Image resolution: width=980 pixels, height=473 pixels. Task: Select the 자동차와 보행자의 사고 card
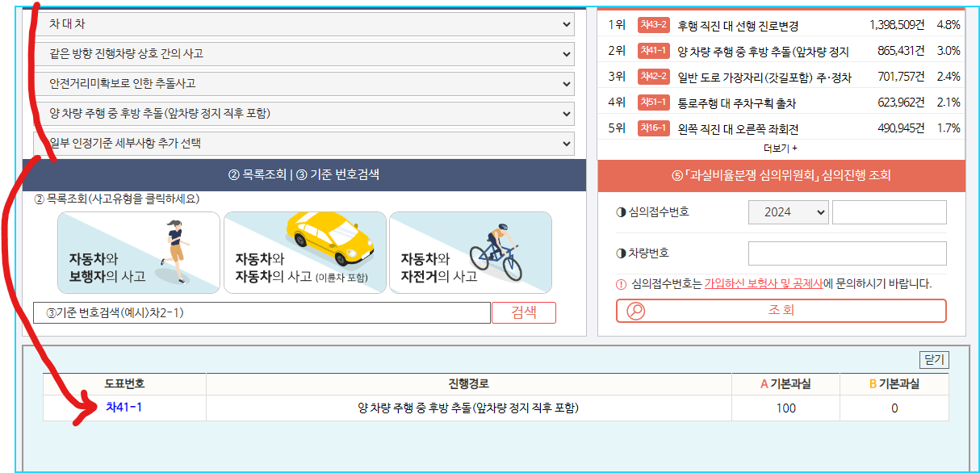click(x=139, y=253)
